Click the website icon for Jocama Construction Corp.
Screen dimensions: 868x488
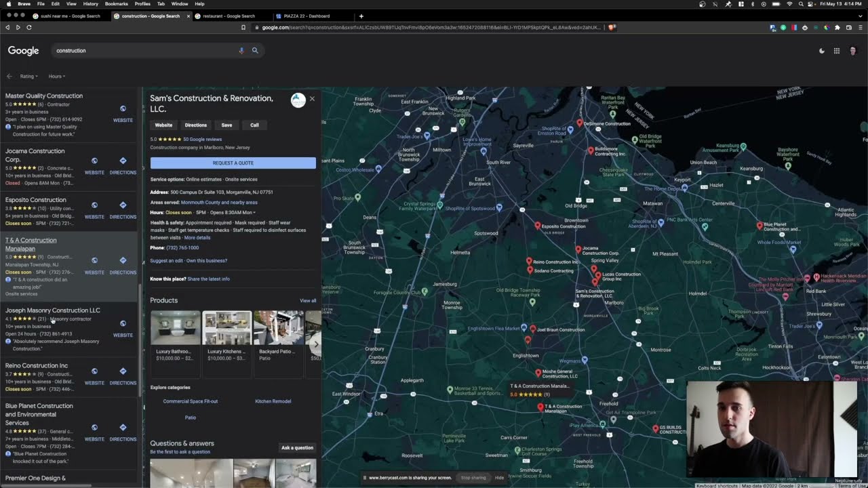click(x=94, y=161)
